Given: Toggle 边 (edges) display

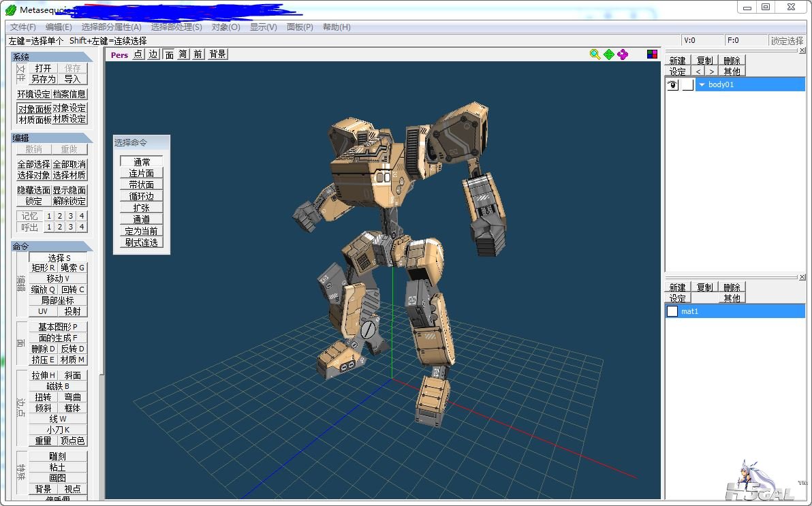Looking at the screenshot, I should point(153,54).
